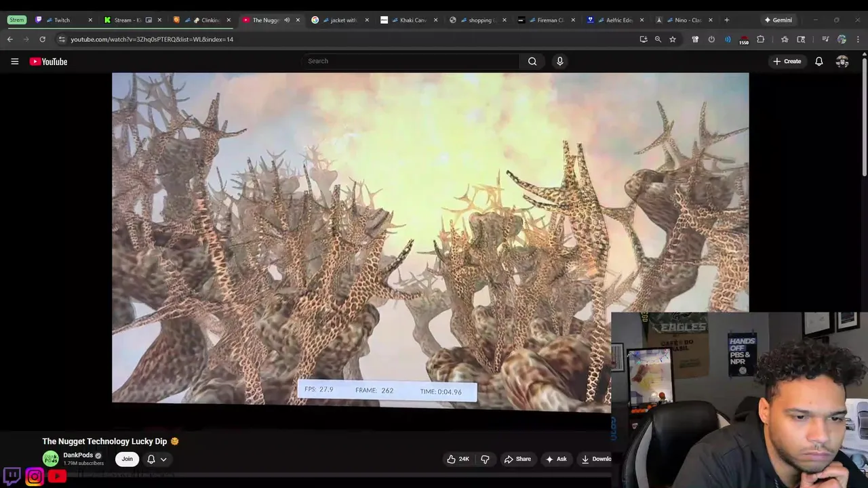Screen dimensions: 868x488
Task: Click the '1.79M subscribers' text
Action: click(83, 464)
